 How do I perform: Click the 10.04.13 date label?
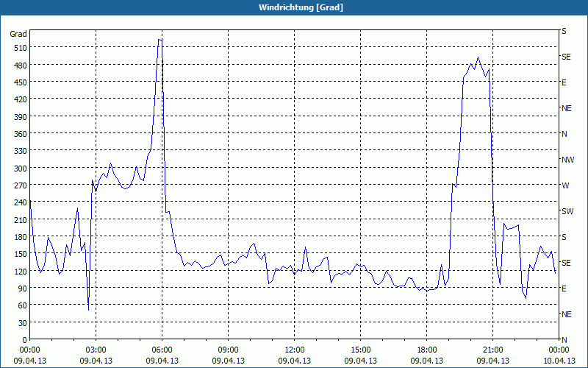point(559,361)
